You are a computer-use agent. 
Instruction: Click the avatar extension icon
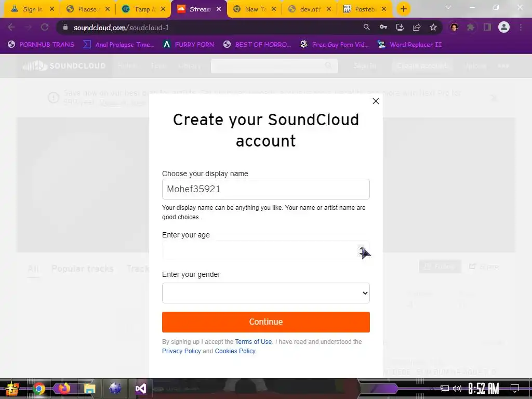pyautogui.click(x=454, y=27)
